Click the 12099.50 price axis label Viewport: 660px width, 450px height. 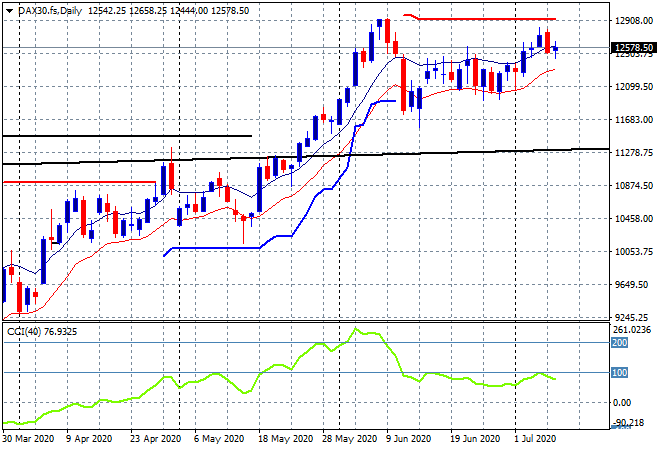click(634, 87)
